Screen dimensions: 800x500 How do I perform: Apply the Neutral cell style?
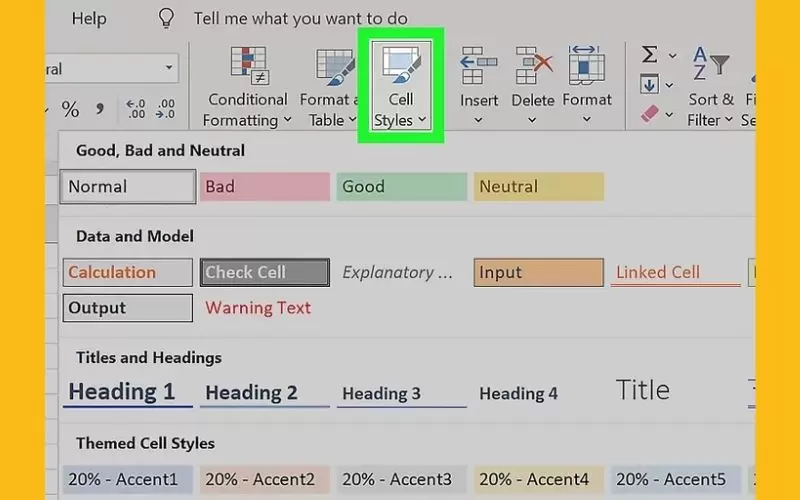click(x=539, y=187)
